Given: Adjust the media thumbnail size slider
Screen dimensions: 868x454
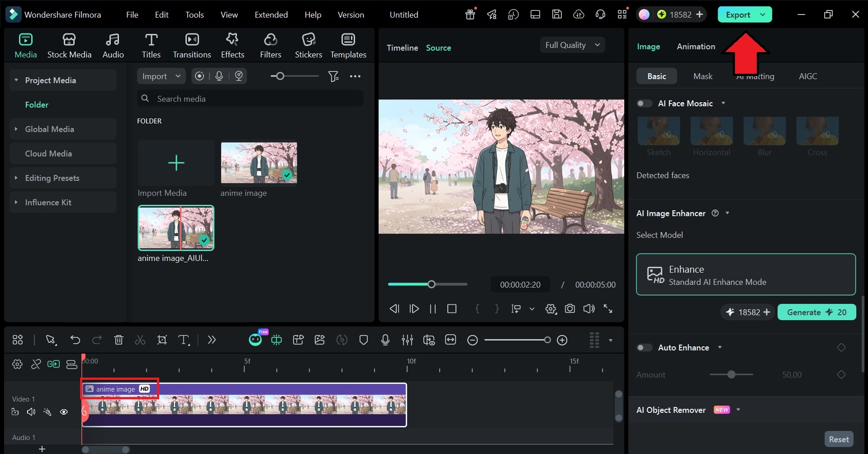Looking at the screenshot, I should (294, 76).
